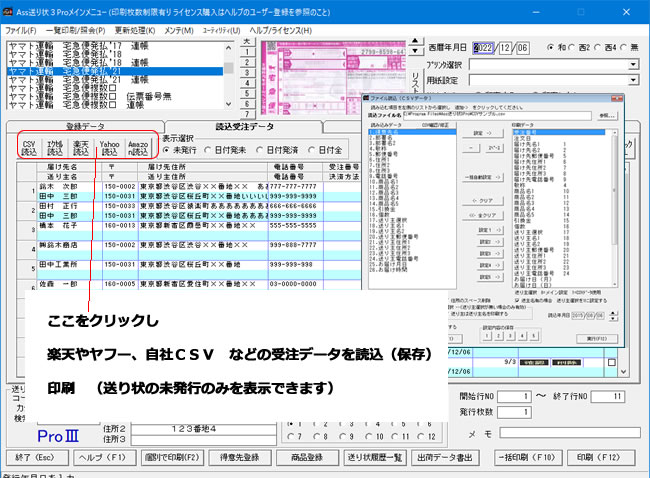Select the 未発行 radio button
Image resolution: width=650 pixels, height=478 pixels.
coord(169,150)
